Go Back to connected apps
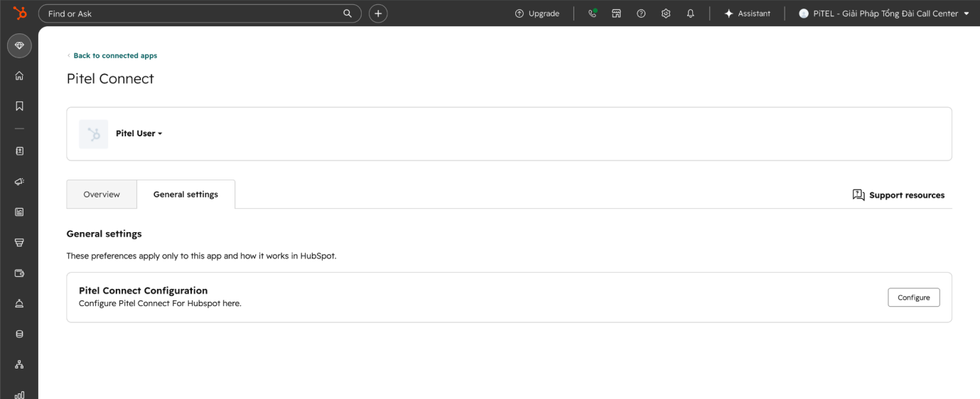Screen dimensions: 980x399 click(x=112, y=55)
